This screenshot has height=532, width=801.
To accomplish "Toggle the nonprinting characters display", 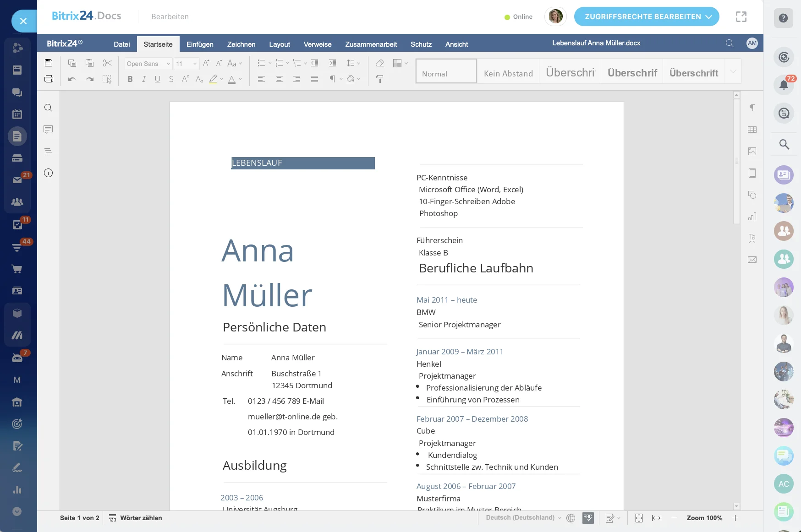I will [333, 79].
